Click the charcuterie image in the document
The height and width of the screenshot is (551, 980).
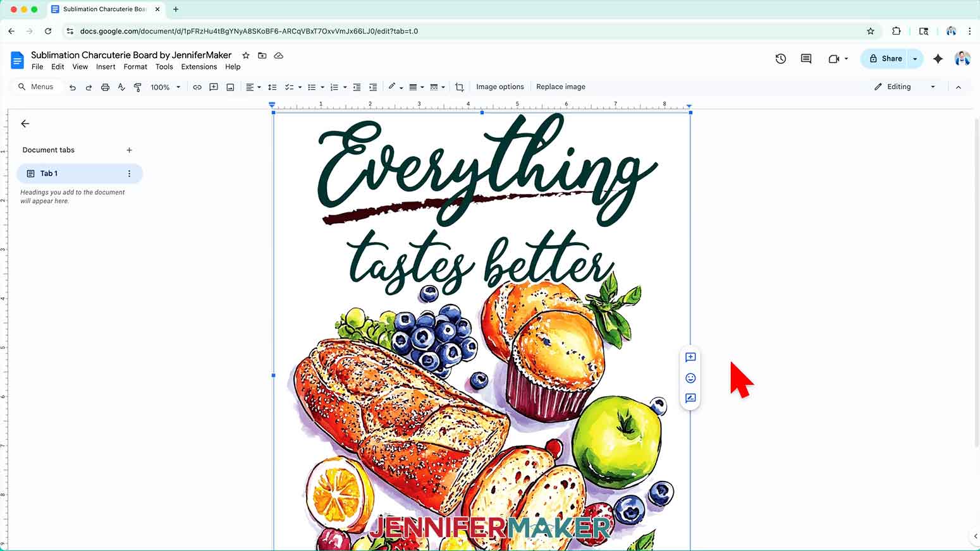482,332
